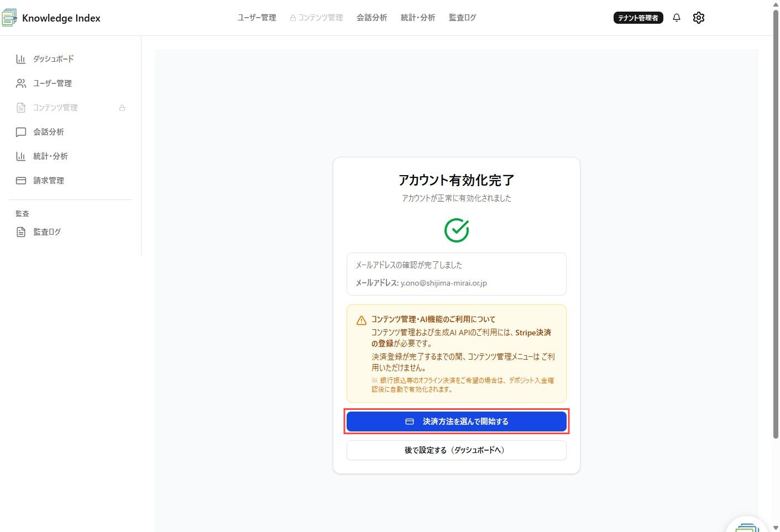
Task: Open 監査ログ in top navigation
Action: [463, 18]
